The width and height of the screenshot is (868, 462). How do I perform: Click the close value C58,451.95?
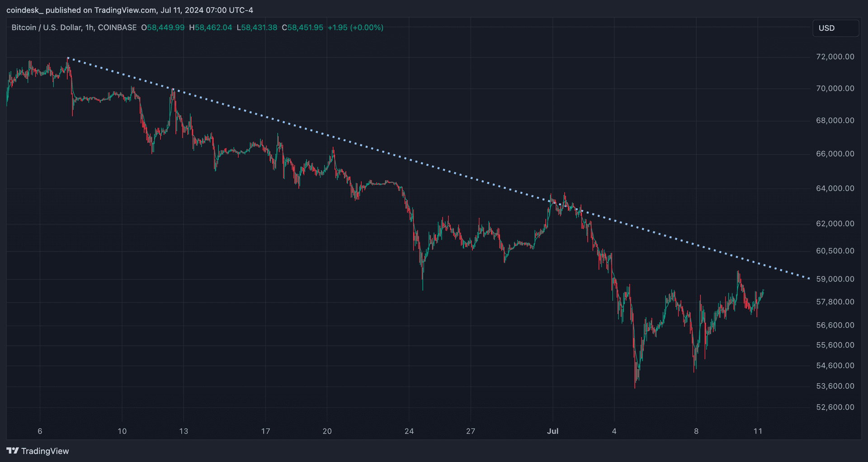302,28
